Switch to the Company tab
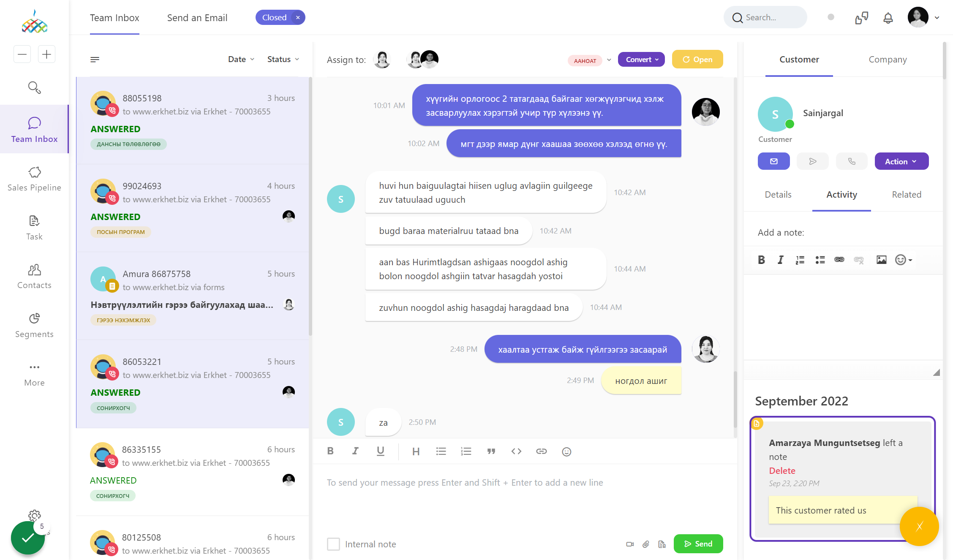953x560 pixels. [x=888, y=60]
